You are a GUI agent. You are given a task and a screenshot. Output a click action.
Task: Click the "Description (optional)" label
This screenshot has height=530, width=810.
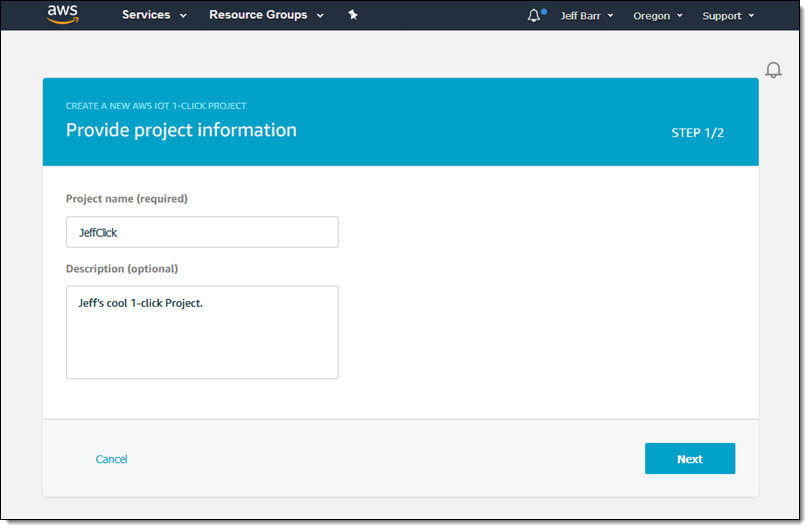[121, 268]
